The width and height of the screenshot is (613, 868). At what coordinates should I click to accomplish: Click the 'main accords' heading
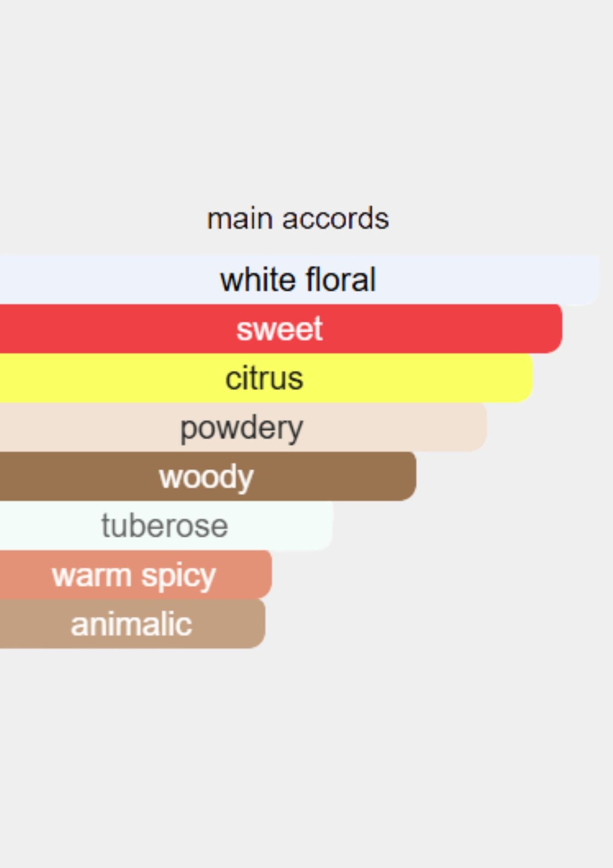click(x=298, y=219)
